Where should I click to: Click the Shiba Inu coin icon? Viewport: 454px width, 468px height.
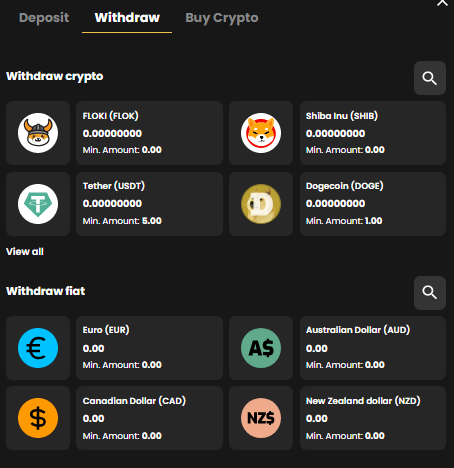pos(261,133)
